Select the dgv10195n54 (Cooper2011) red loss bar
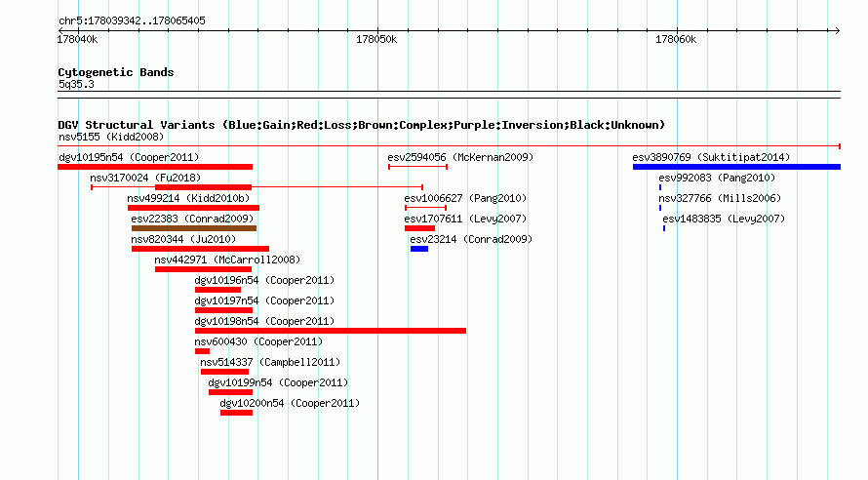 point(155,167)
